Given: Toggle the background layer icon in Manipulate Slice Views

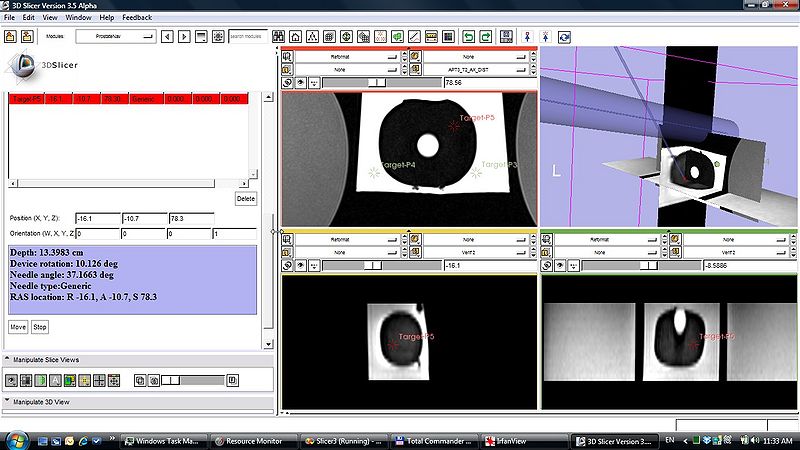Looking at the screenshot, I should [154, 380].
